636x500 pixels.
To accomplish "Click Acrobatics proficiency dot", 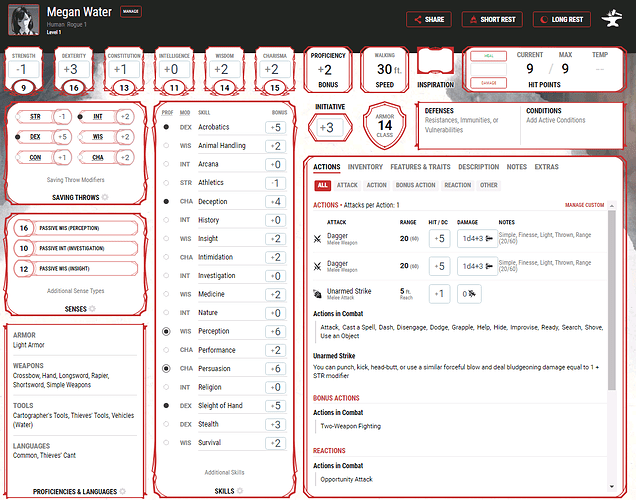I will 166,127.
